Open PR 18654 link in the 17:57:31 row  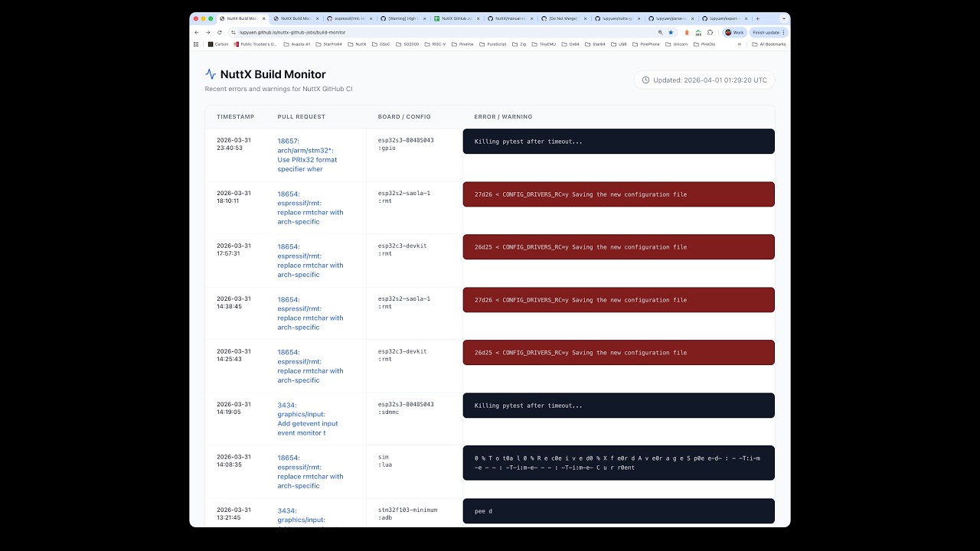click(x=310, y=260)
